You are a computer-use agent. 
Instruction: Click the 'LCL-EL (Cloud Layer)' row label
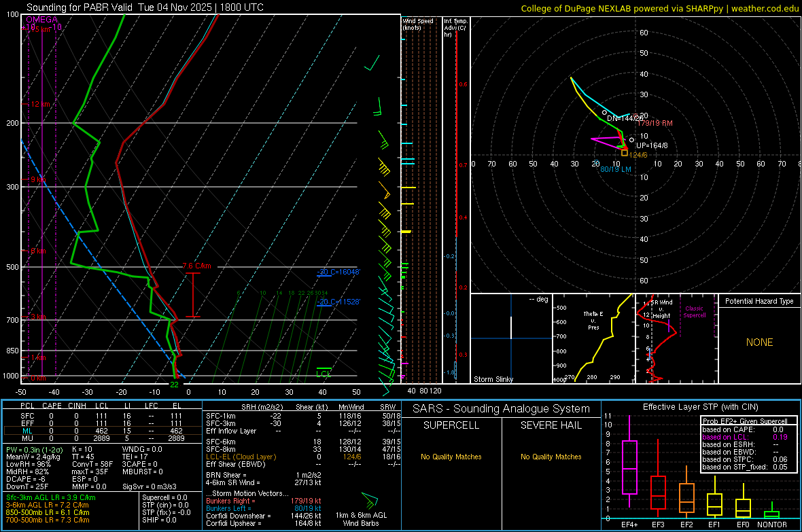pyautogui.click(x=241, y=457)
